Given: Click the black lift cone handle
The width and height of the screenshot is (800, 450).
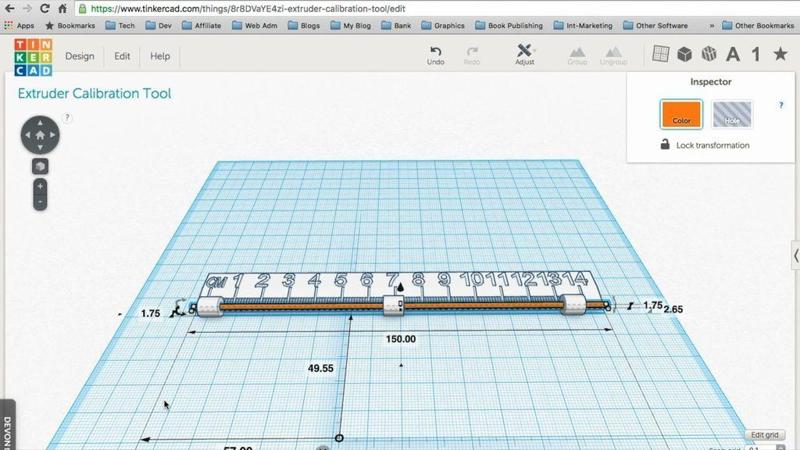Looking at the screenshot, I should 401,287.
